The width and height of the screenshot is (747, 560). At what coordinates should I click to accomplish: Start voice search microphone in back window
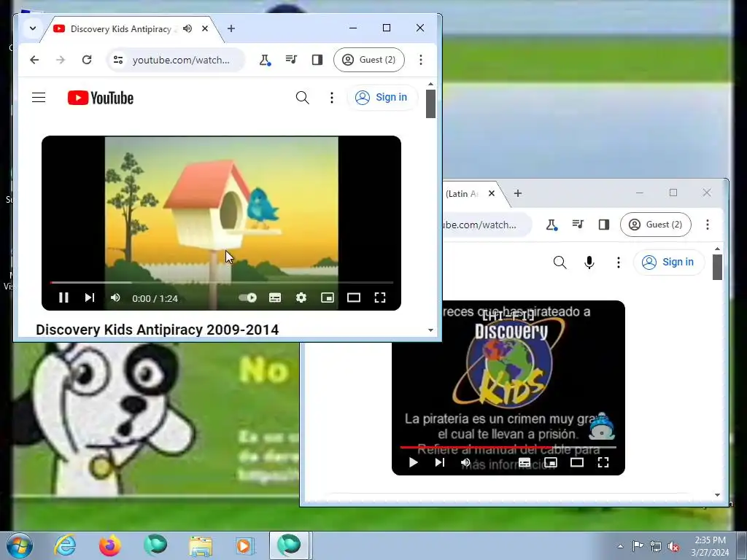point(589,262)
